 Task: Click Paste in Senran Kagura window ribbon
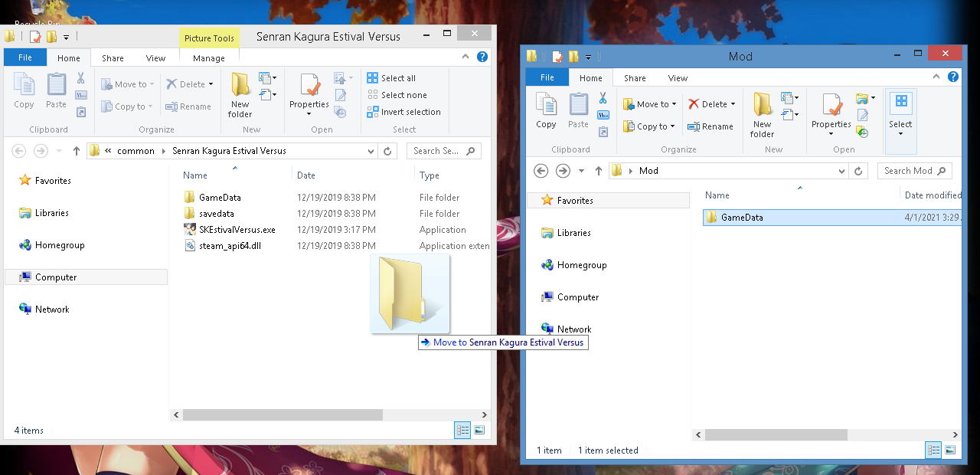click(56, 92)
